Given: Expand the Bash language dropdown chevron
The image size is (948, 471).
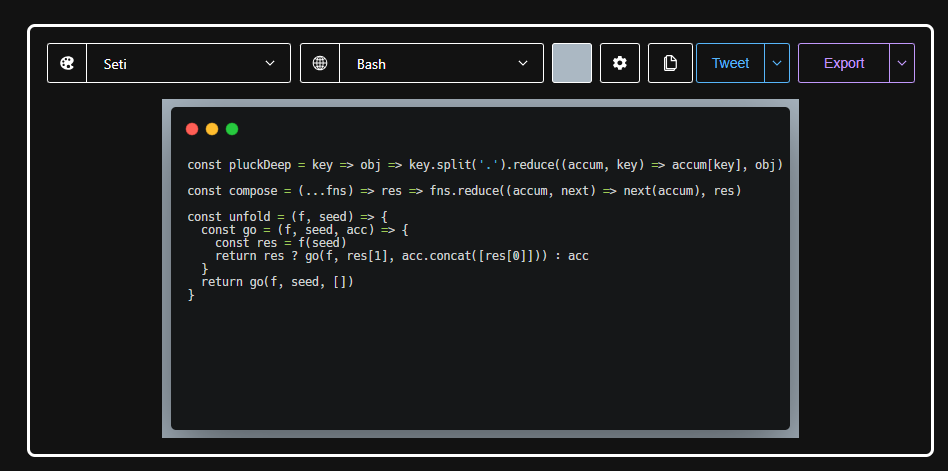Looking at the screenshot, I should tap(523, 63).
